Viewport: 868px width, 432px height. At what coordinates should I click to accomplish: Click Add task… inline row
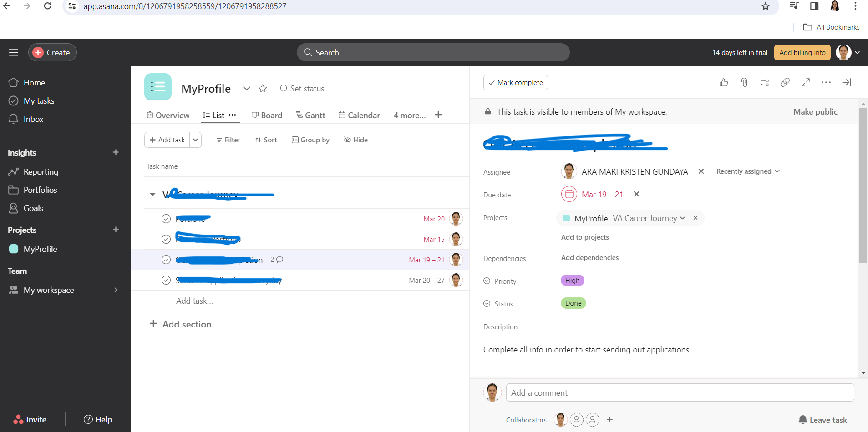[x=194, y=301]
